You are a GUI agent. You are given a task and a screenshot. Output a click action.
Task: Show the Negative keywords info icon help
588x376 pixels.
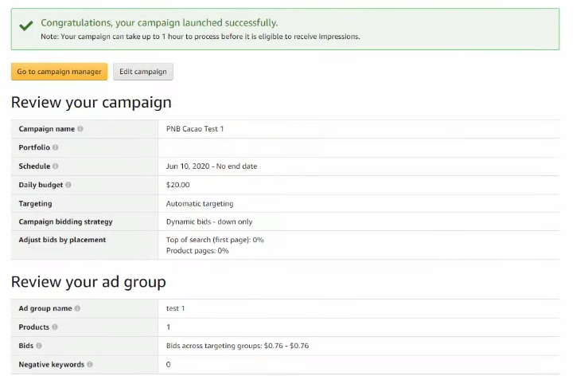point(90,364)
